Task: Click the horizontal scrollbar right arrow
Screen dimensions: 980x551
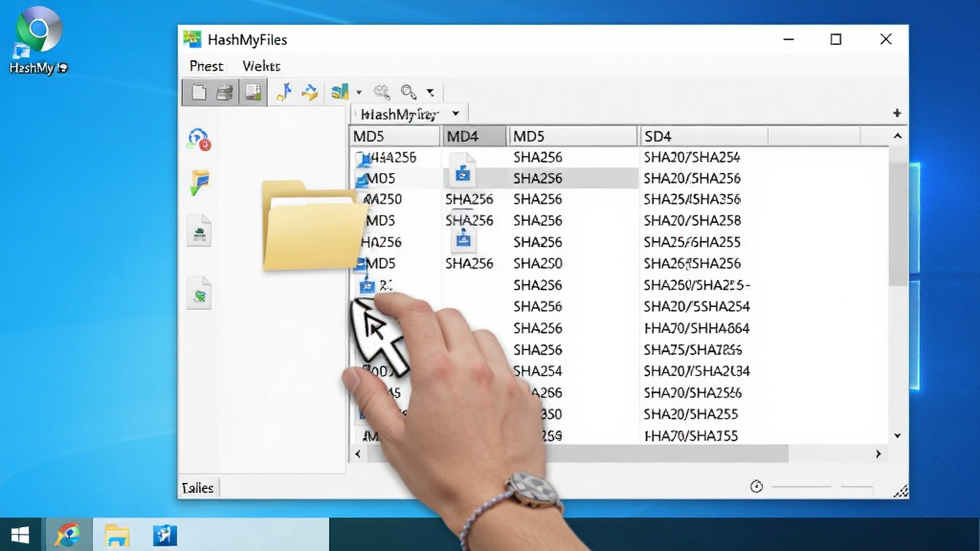Action: point(879,454)
